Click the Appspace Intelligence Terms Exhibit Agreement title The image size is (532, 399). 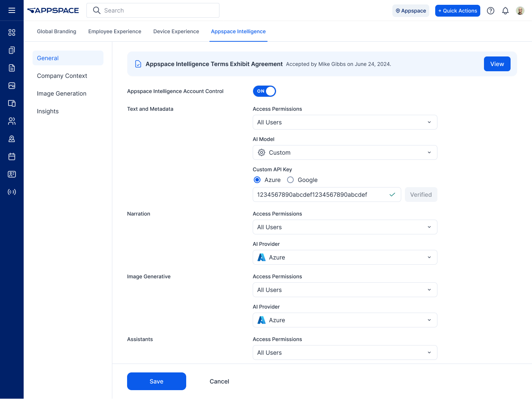214,64
